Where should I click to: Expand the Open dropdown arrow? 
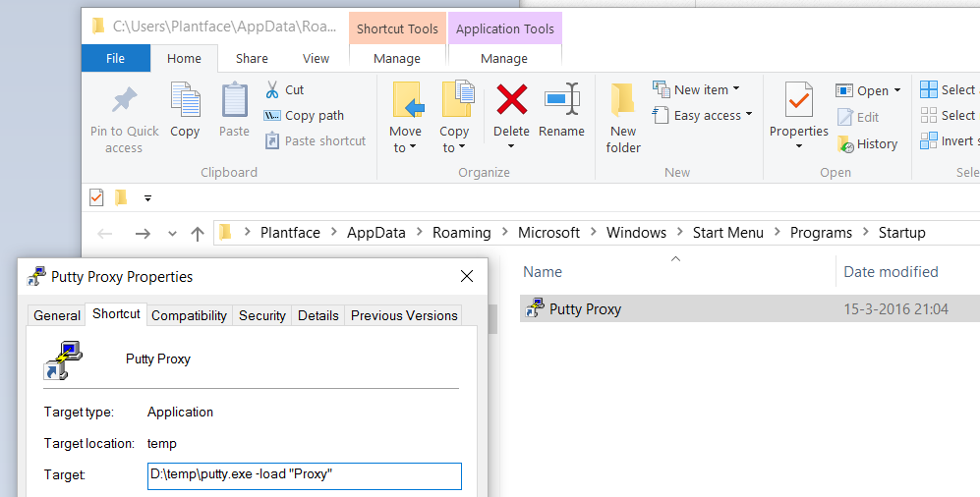coord(897,90)
